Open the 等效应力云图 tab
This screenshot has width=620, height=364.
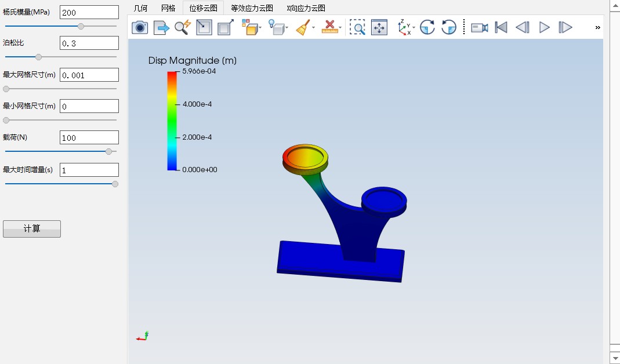click(x=252, y=8)
